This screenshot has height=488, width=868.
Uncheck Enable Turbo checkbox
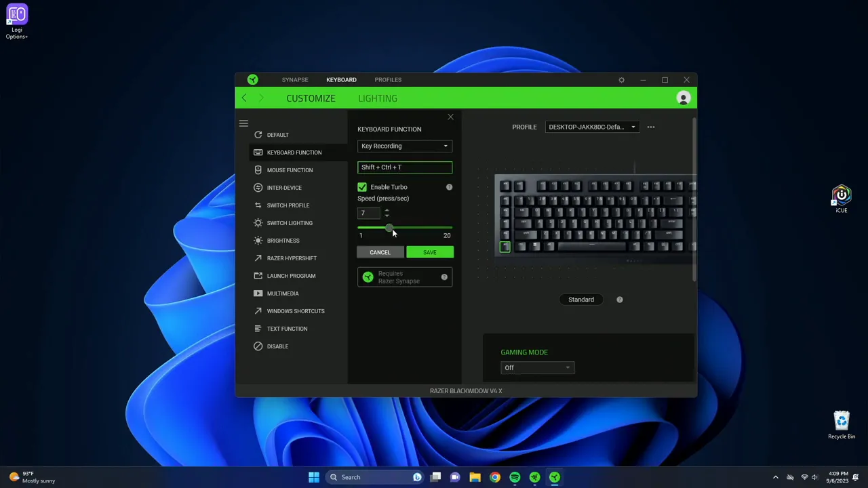point(362,187)
